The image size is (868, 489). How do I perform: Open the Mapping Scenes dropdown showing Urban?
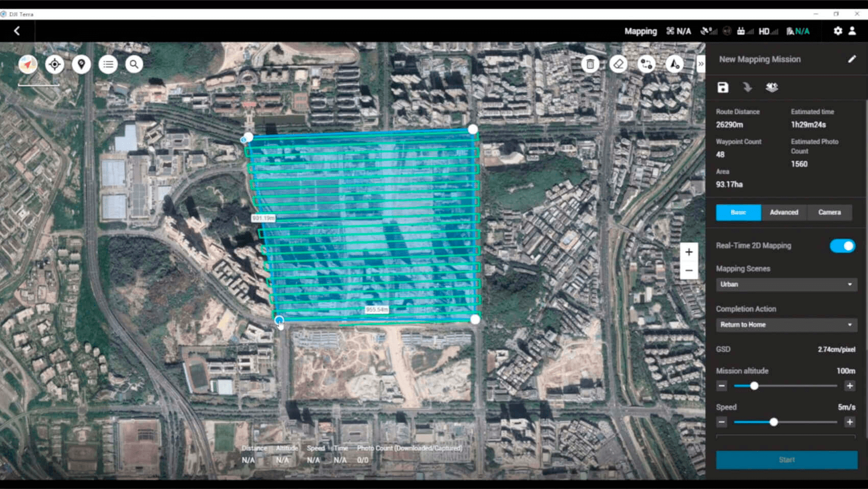click(x=786, y=284)
